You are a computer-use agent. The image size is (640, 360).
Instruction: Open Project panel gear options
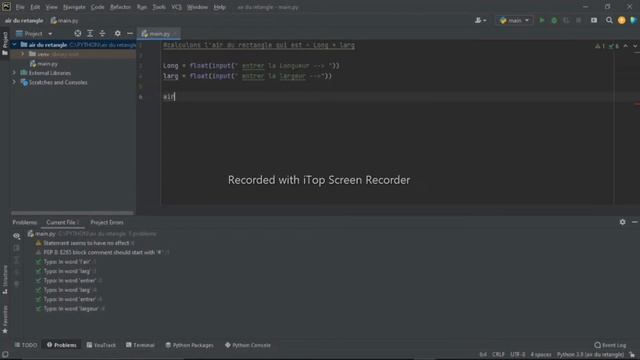pos(118,33)
